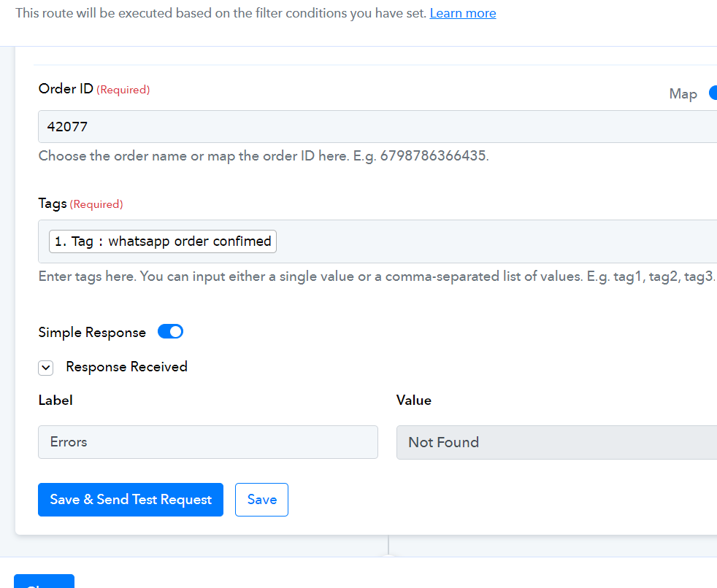
Task: Disable the Simple Response toggle
Action: (x=171, y=332)
